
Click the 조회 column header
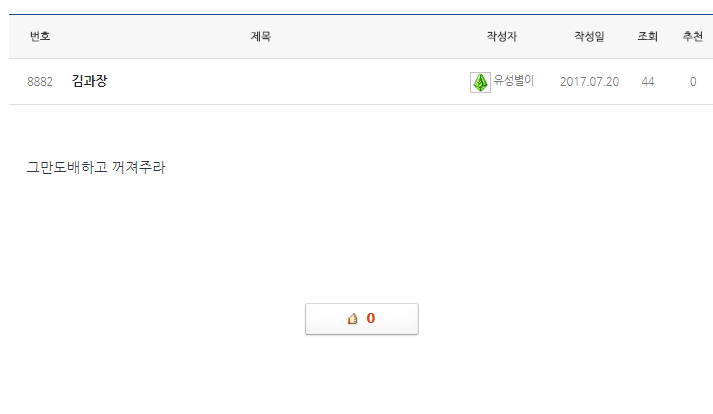[648, 36]
